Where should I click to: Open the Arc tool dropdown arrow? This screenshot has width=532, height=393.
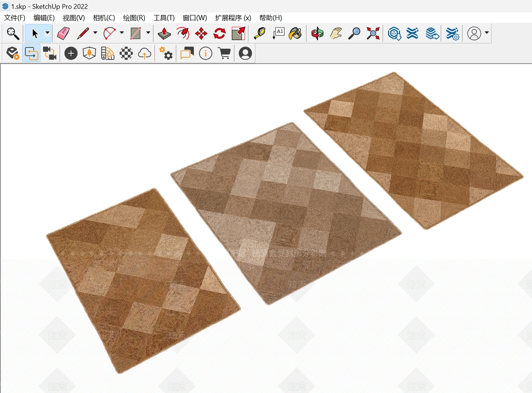pyautogui.click(x=122, y=33)
